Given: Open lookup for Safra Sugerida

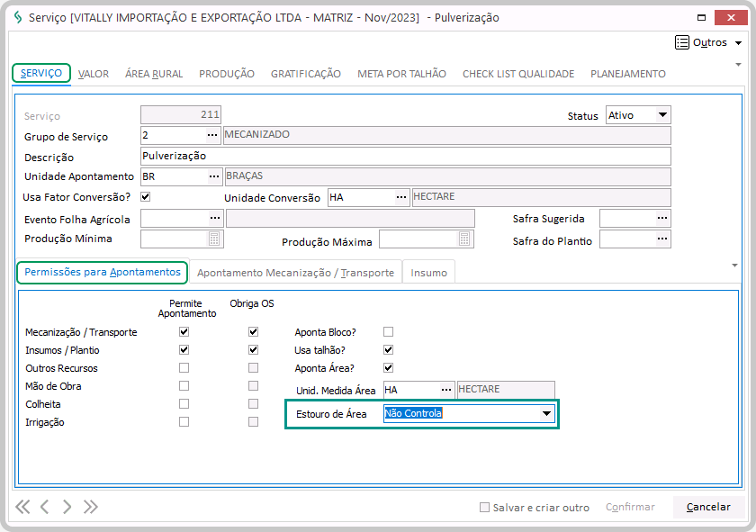Looking at the screenshot, I should tap(662, 218).
